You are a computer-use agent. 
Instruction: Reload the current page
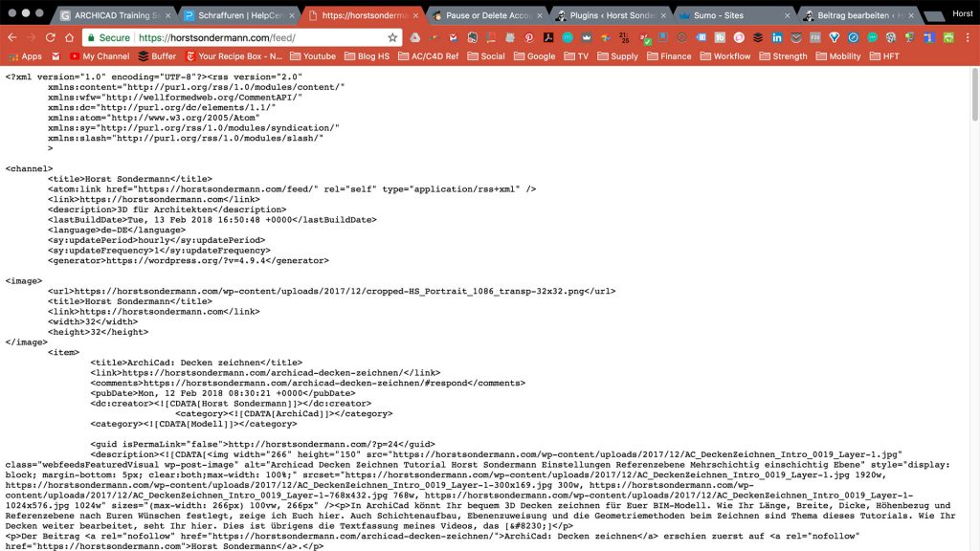tap(50, 36)
